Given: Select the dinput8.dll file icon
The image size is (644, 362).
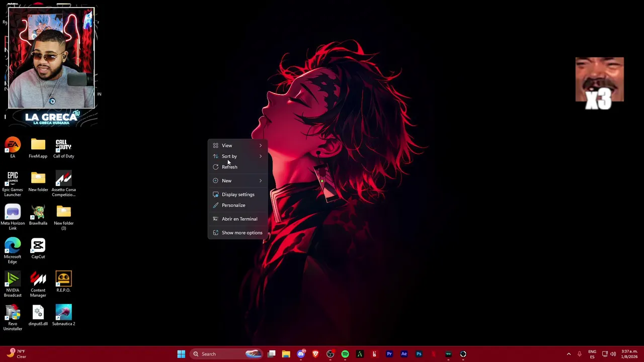Looking at the screenshot, I should pyautogui.click(x=38, y=316).
